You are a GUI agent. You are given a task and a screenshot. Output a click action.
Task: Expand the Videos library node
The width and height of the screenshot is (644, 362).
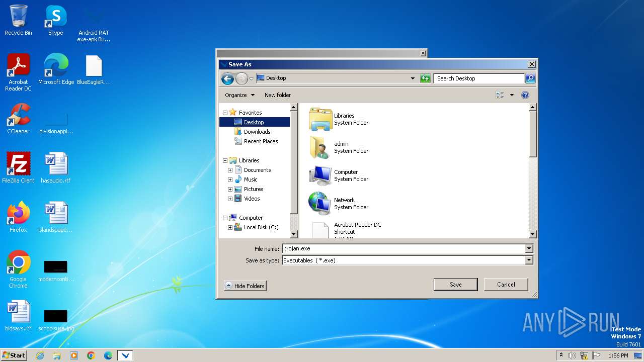pos(230,199)
